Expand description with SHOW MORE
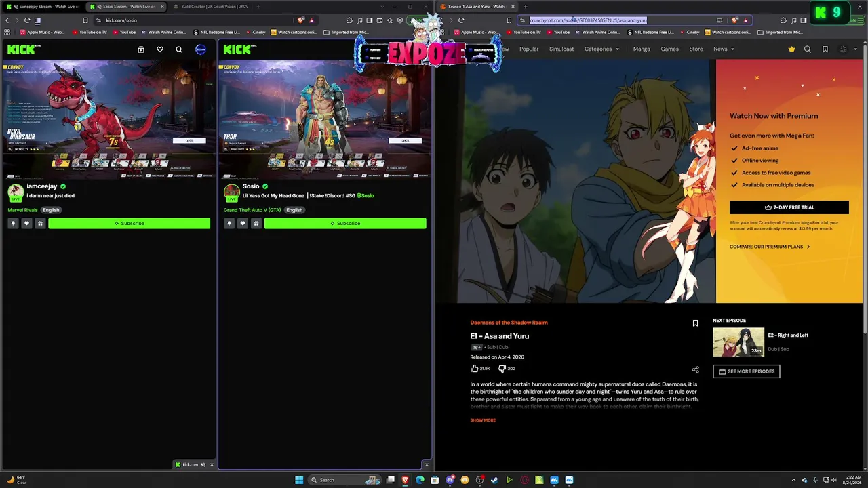Image resolution: width=868 pixels, height=488 pixels. [x=483, y=420]
